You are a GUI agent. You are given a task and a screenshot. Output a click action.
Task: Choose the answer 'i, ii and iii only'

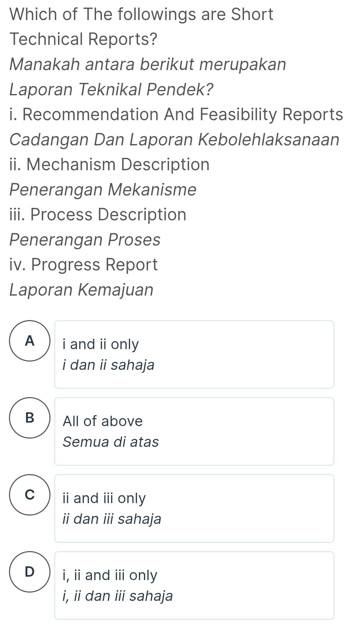(110, 574)
